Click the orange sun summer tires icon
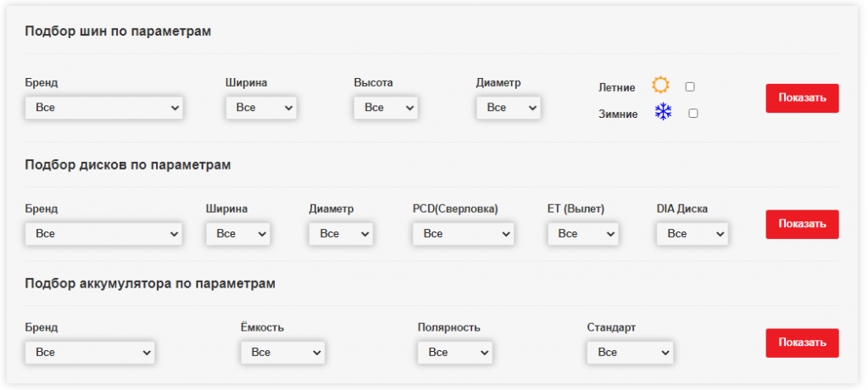Image resolution: width=868 pixels, height=390 pixels. 660,86
